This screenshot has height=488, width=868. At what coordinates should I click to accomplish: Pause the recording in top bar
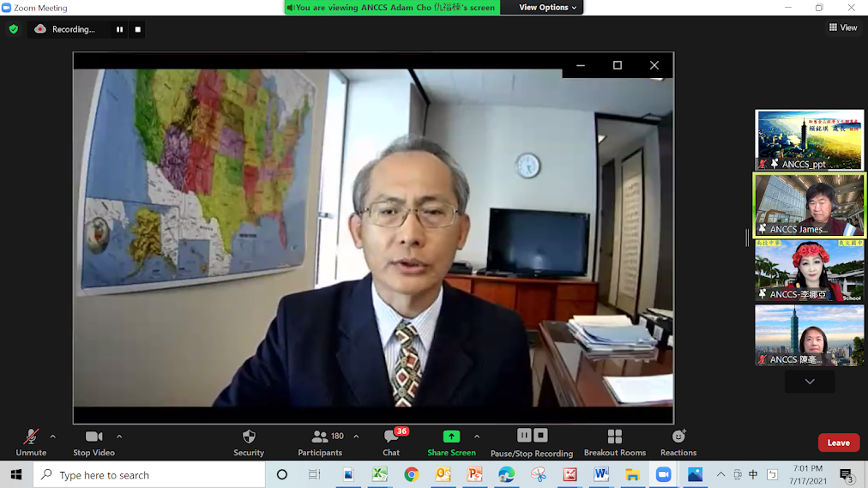pyautogui.click(x=120, y=29)
